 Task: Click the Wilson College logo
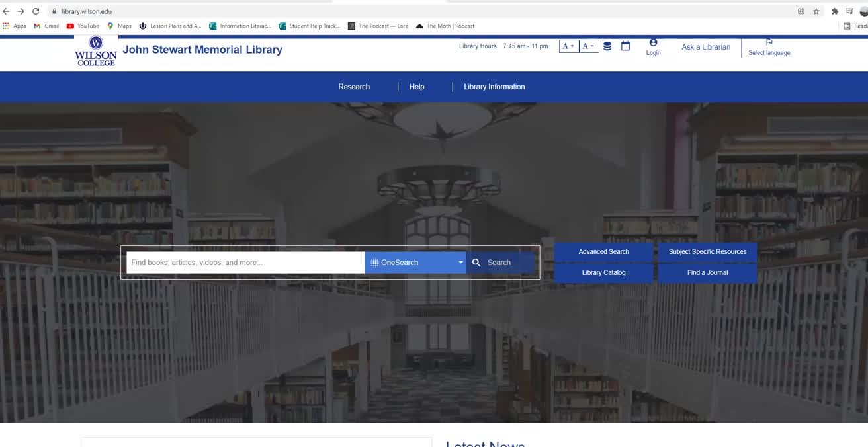pos(96,52)
